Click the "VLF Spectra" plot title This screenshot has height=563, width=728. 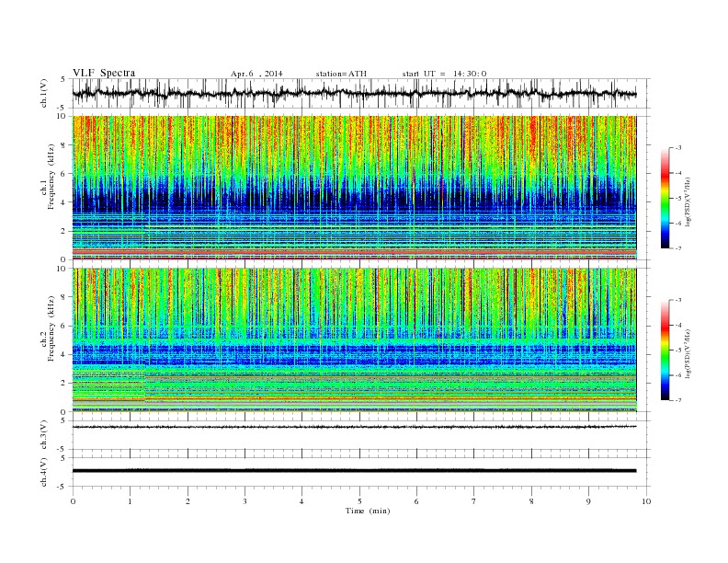click(x=104, y=73)
